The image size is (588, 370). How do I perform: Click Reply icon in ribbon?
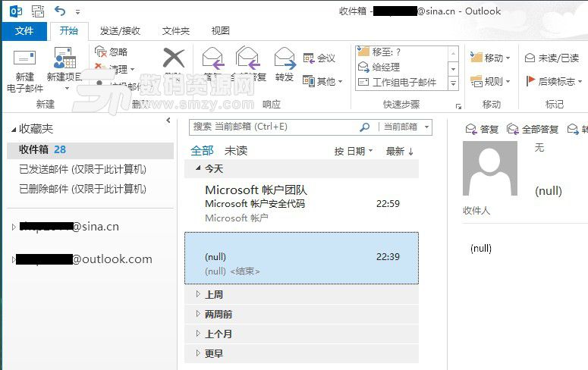pos(212,58)
